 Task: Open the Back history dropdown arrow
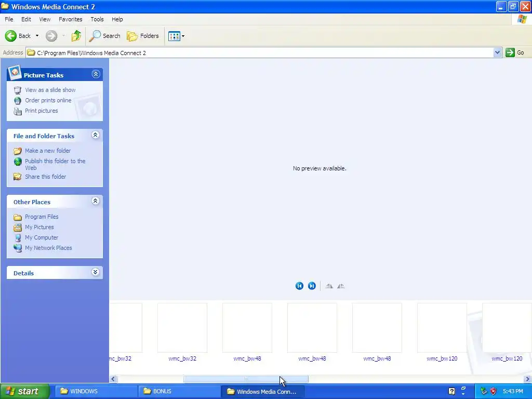click(x=37, y=36)
